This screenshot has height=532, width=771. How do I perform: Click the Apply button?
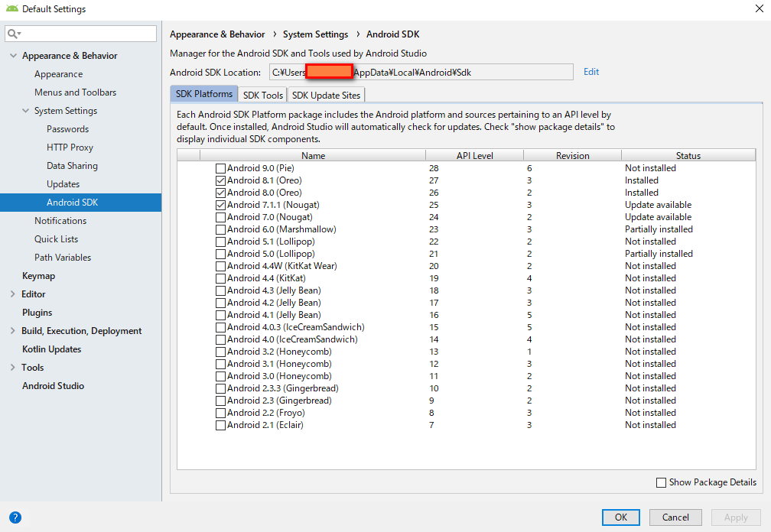point(736,517)
